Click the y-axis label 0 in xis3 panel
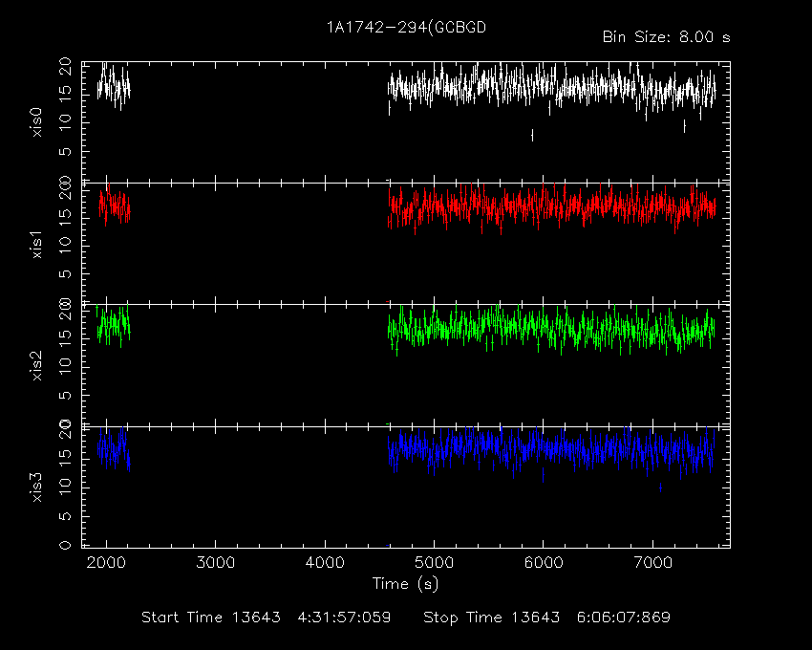This screenshot has height=650, width=812. click(65, 545)
